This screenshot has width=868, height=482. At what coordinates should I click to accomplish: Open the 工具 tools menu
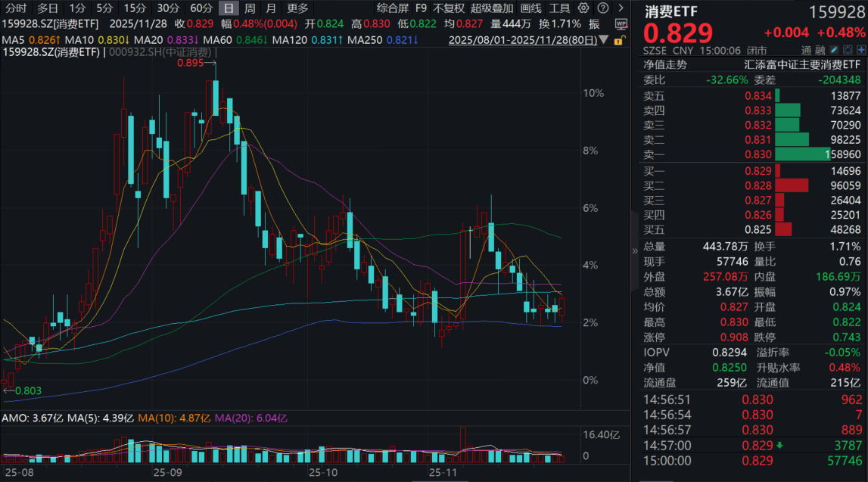[559, 8]
